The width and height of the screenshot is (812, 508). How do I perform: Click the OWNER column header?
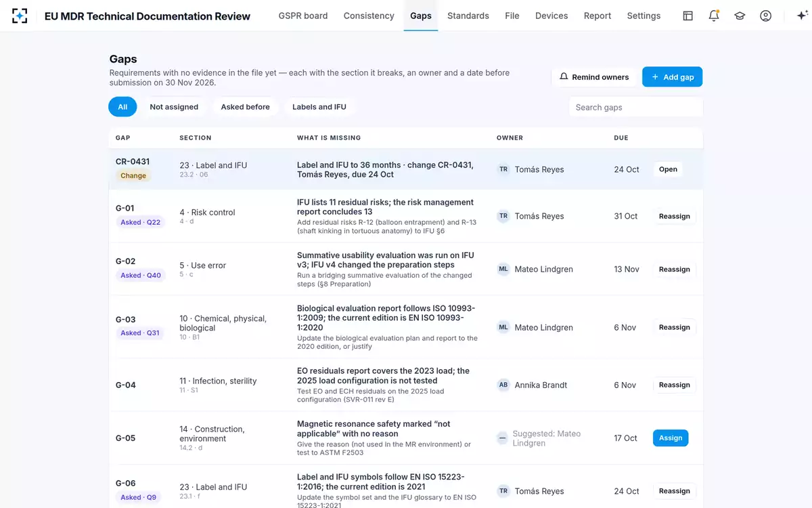click(x=510, y=137)
